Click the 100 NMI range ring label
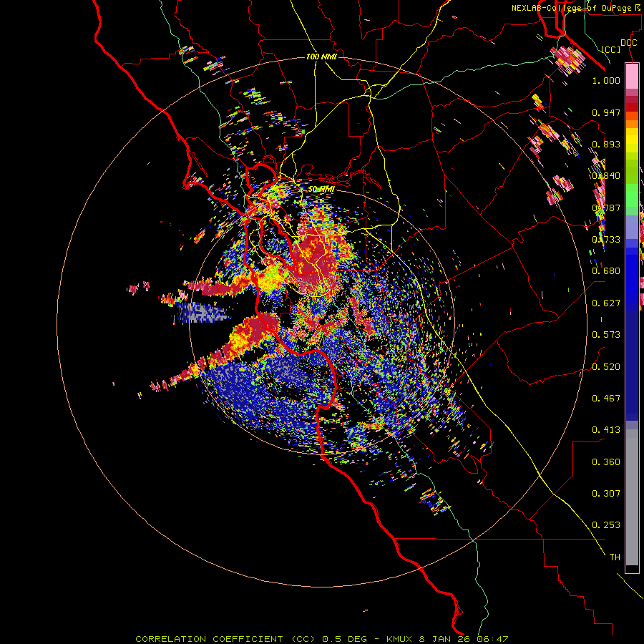644x644 pixels. pos(321,57)
